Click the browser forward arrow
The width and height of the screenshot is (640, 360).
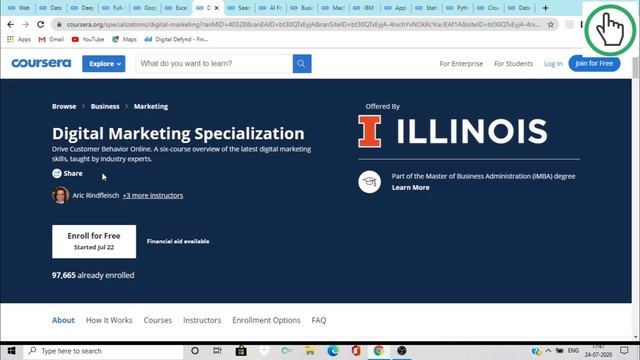[25, 24]
